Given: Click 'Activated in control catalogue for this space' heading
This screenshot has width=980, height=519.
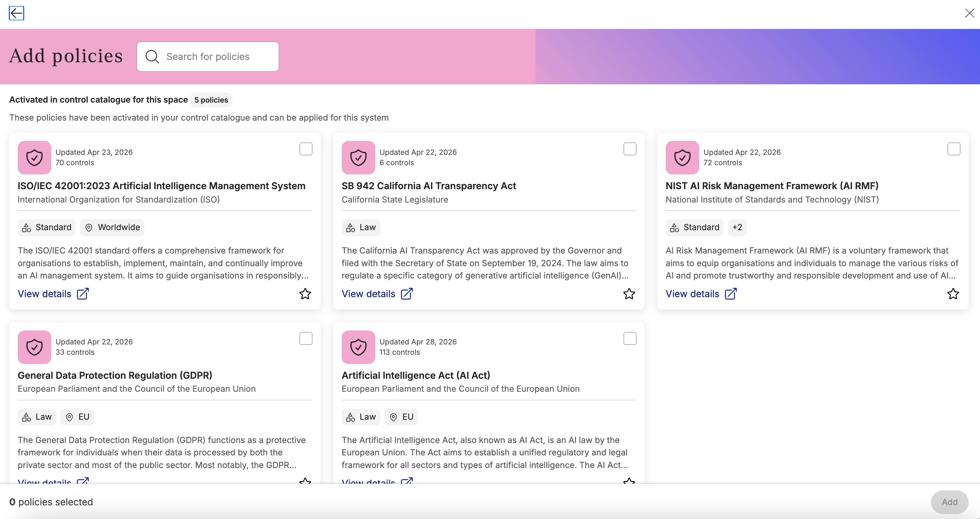Looking at the screenshot, I should (99, 100).
